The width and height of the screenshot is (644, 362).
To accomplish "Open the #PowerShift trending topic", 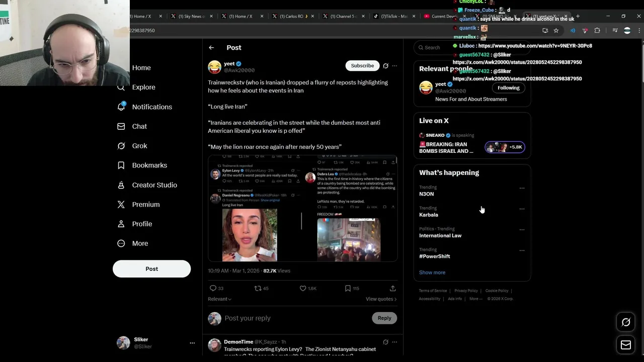I will point(435,256).
